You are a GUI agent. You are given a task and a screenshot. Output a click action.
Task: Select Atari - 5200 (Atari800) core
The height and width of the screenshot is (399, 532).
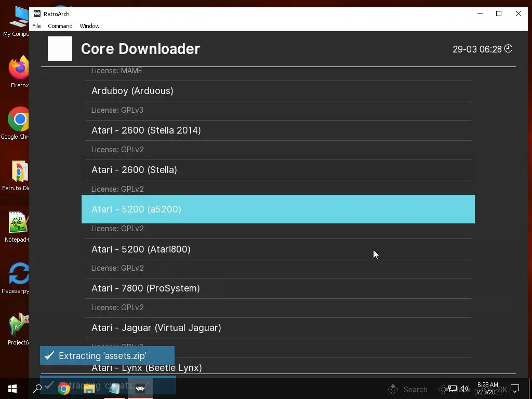[x=278, y=249]
